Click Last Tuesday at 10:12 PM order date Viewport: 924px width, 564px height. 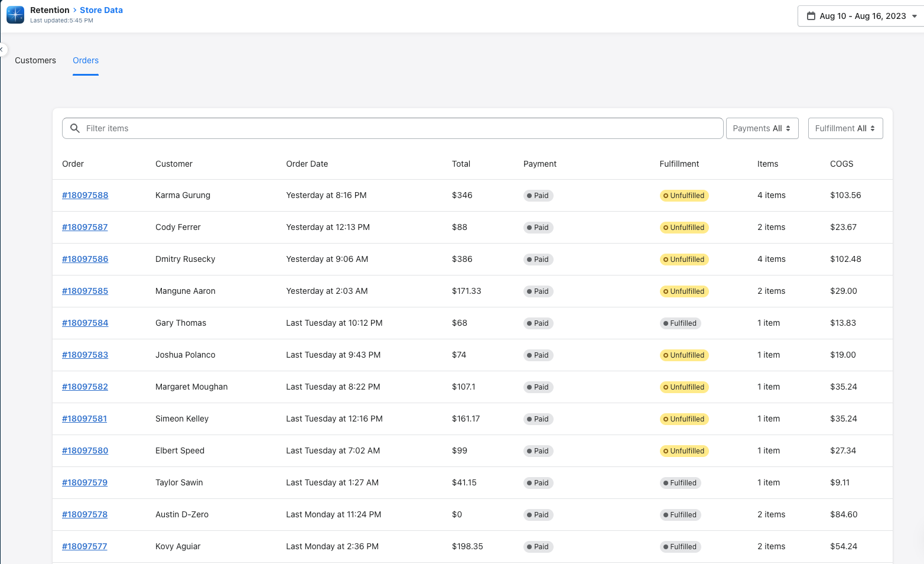click(334, 323)
